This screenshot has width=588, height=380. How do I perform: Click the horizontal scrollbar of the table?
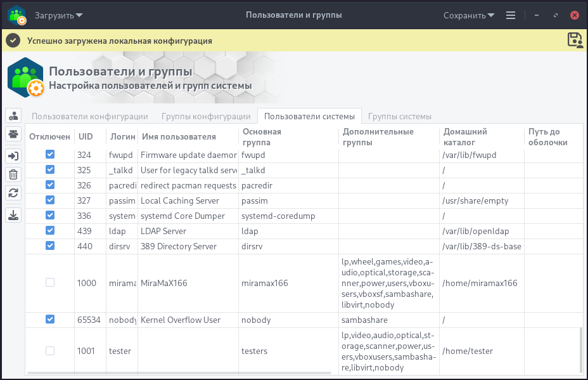click(179, 373)
